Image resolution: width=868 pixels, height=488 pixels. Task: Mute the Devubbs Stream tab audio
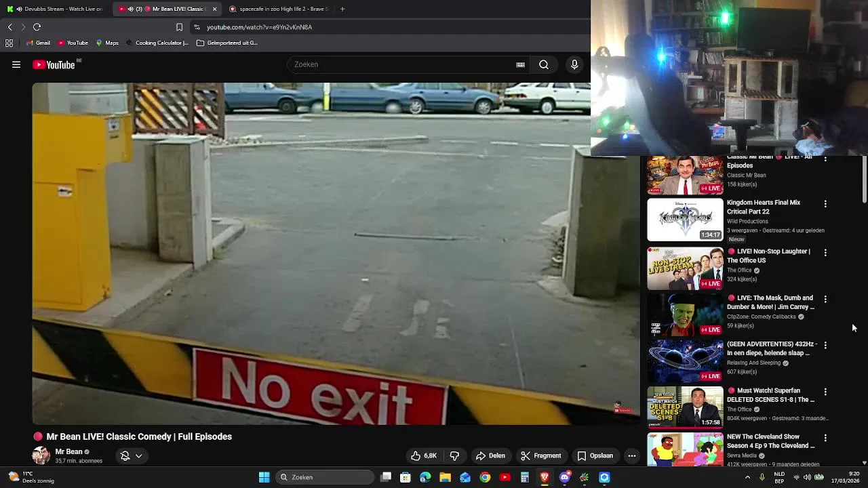pyautogui.click(x=18, y=9)
